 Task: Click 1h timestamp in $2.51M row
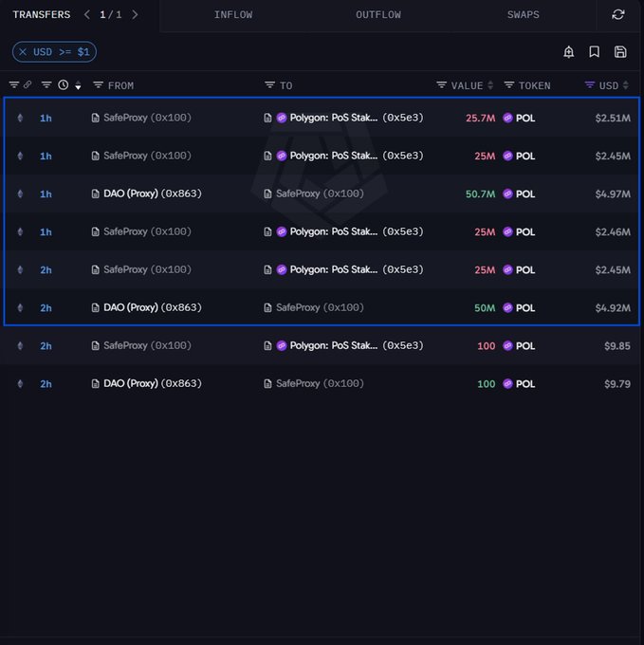[x=46, y=119]
